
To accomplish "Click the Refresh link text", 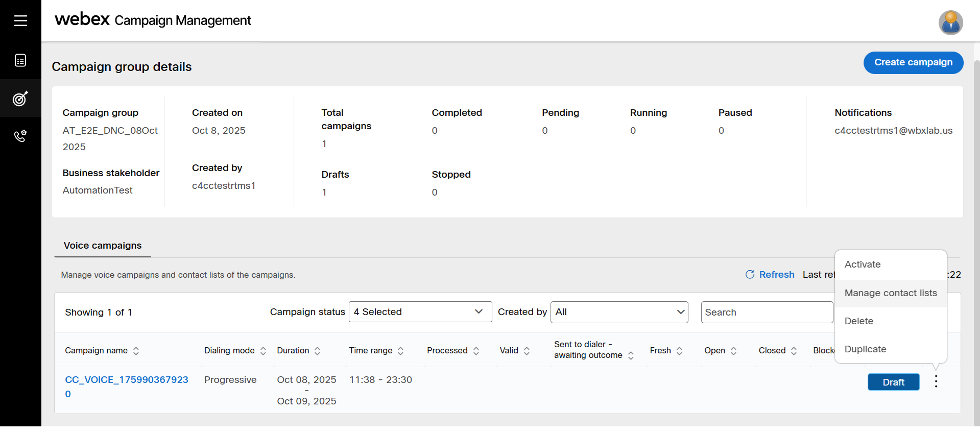I will coord(776,275).
